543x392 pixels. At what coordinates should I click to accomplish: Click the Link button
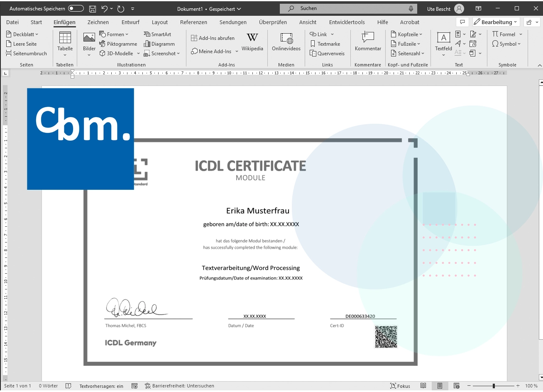pos(318,34)
